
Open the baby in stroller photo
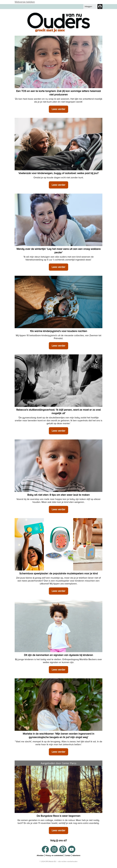58,144
